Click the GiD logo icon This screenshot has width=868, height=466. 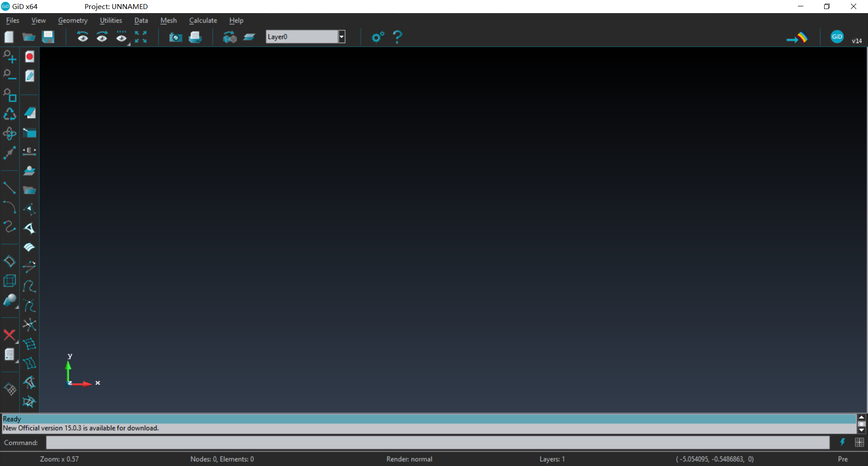point(837,37)
